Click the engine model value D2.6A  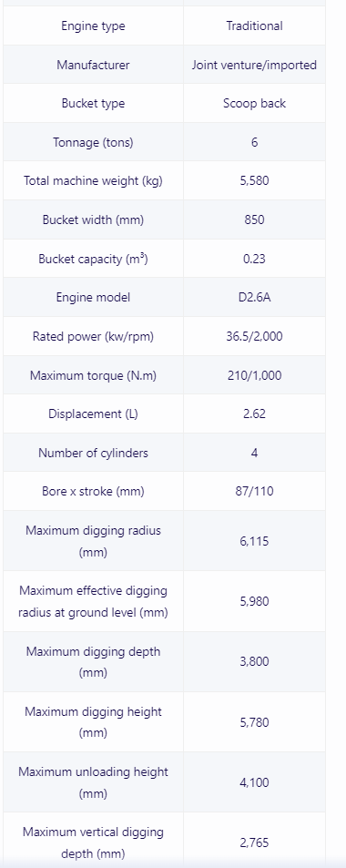coord(254,297)
